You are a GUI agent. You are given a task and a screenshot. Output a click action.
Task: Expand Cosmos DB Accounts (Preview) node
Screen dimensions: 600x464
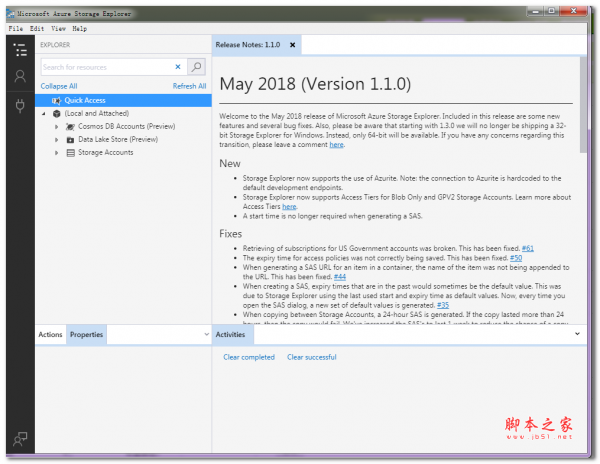57,127
